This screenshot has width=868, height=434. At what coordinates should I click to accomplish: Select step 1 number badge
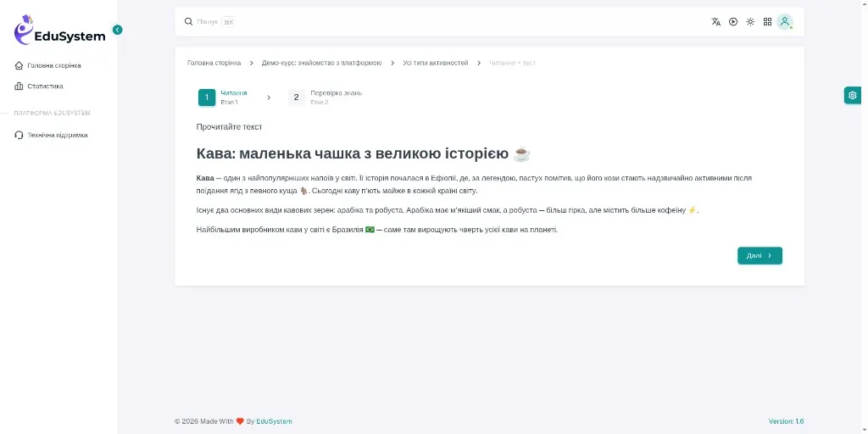coord(207,97)
